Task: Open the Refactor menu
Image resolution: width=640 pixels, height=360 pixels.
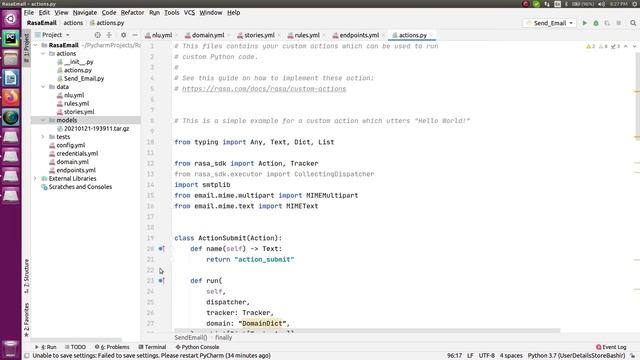Action: tap(132, 13)
